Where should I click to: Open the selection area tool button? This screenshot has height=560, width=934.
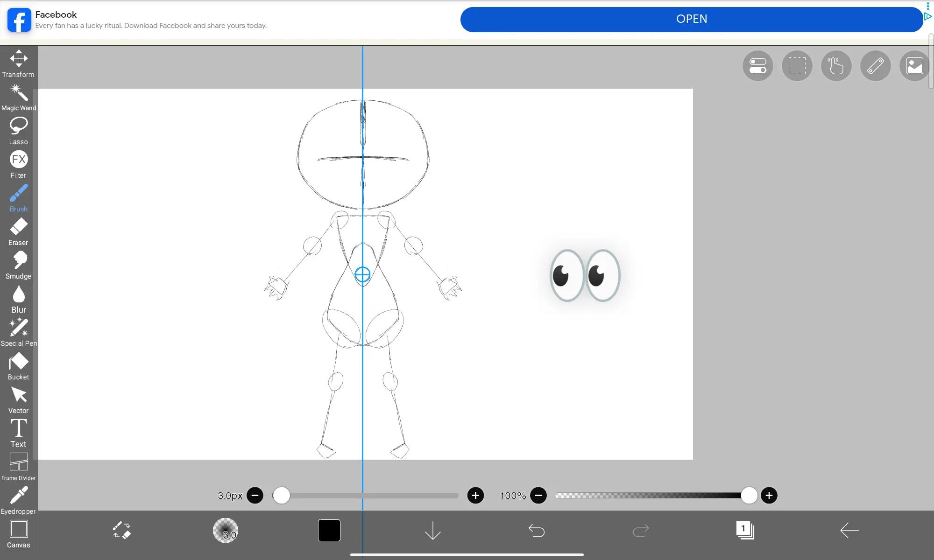coord(797,66)
